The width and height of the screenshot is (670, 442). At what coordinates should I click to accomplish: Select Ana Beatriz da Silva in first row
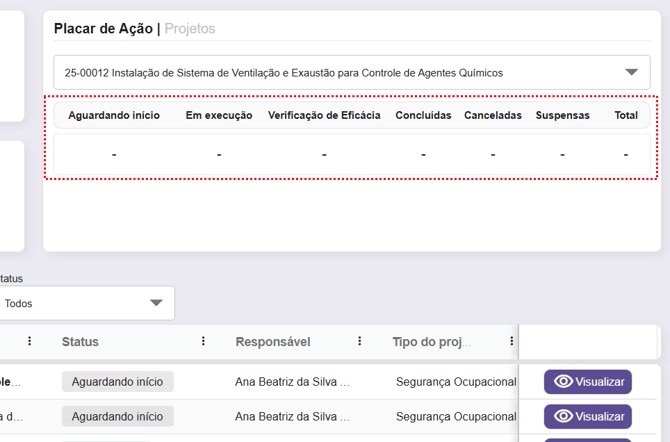tap(292, 382)
